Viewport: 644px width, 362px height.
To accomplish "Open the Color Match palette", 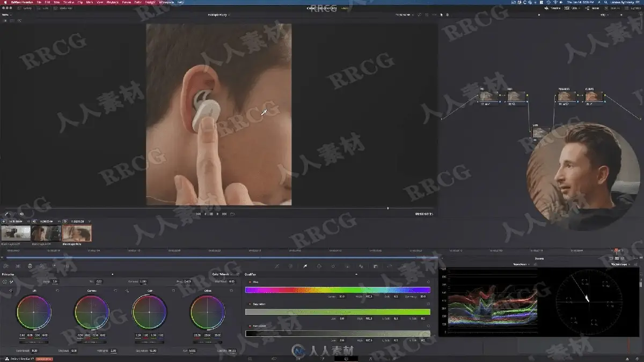I will (x=18, y=266).
